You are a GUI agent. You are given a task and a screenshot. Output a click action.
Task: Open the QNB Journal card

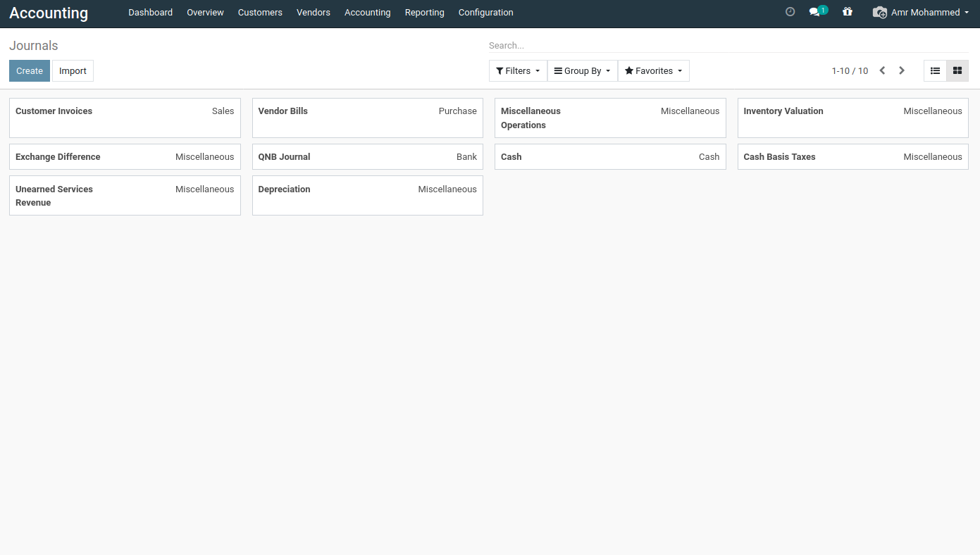tap(367, 157)
